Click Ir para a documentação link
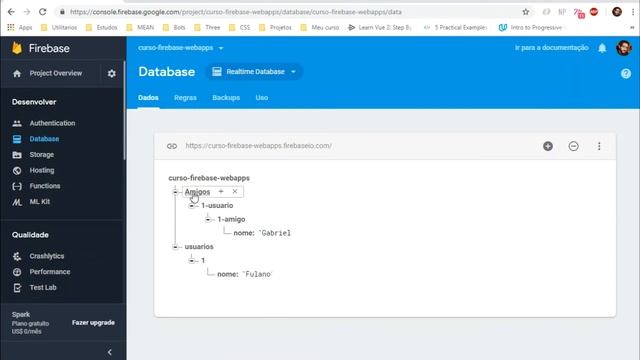 (551, 48)
